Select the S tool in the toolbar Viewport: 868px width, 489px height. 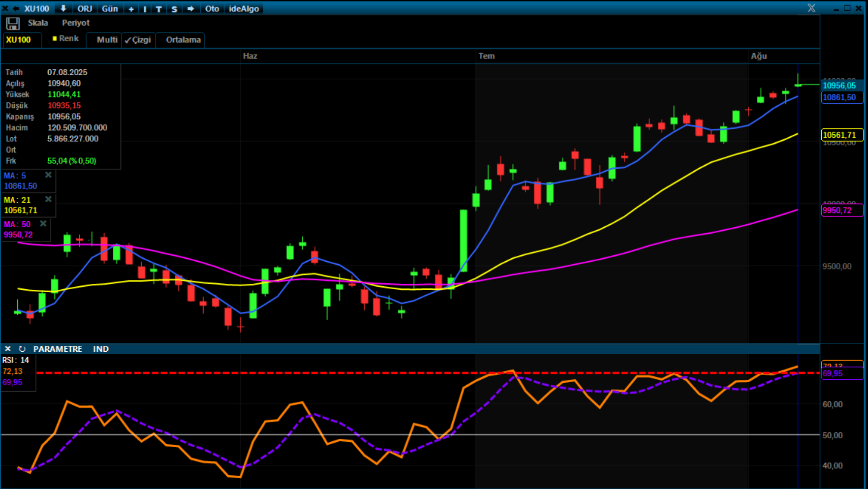174,9
